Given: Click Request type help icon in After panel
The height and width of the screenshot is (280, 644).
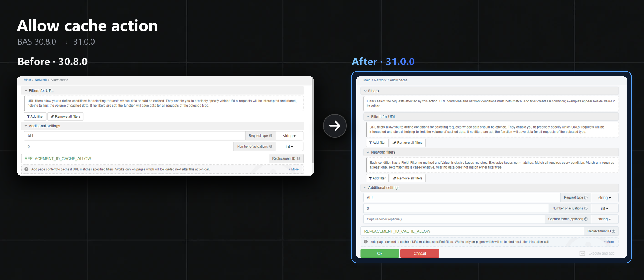Looking at the screenshot, I should (586, 198).
